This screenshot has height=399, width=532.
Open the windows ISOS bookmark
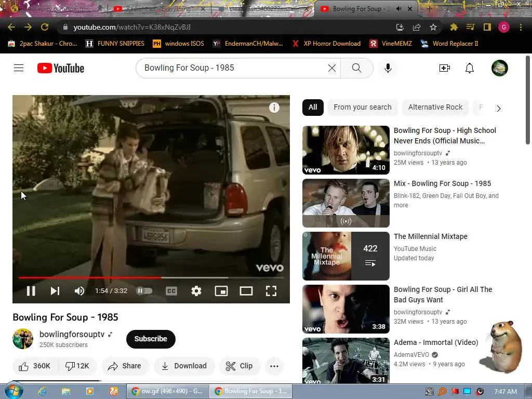178,44
